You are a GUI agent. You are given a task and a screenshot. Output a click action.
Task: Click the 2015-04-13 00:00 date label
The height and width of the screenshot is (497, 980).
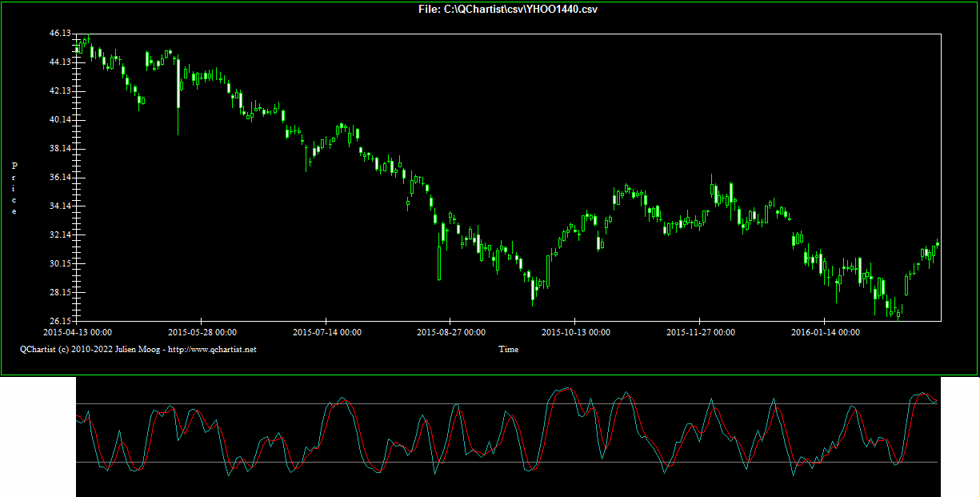tap(78, 332)
